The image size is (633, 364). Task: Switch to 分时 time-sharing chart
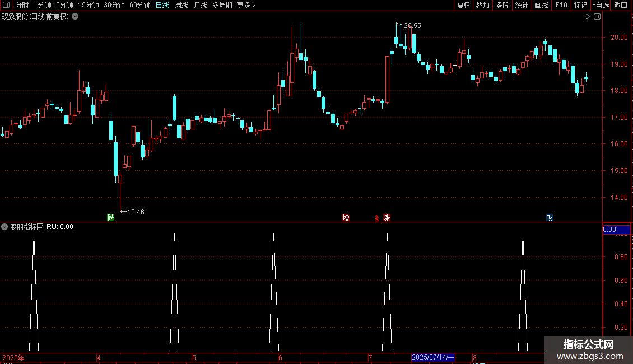tap(22, 5)
